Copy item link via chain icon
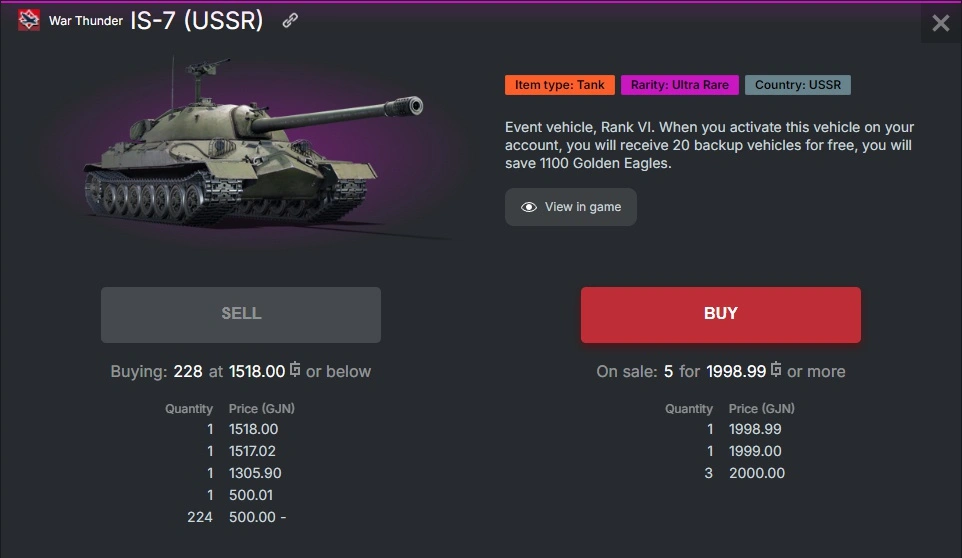The image size is (962, 558). [290, 21]
